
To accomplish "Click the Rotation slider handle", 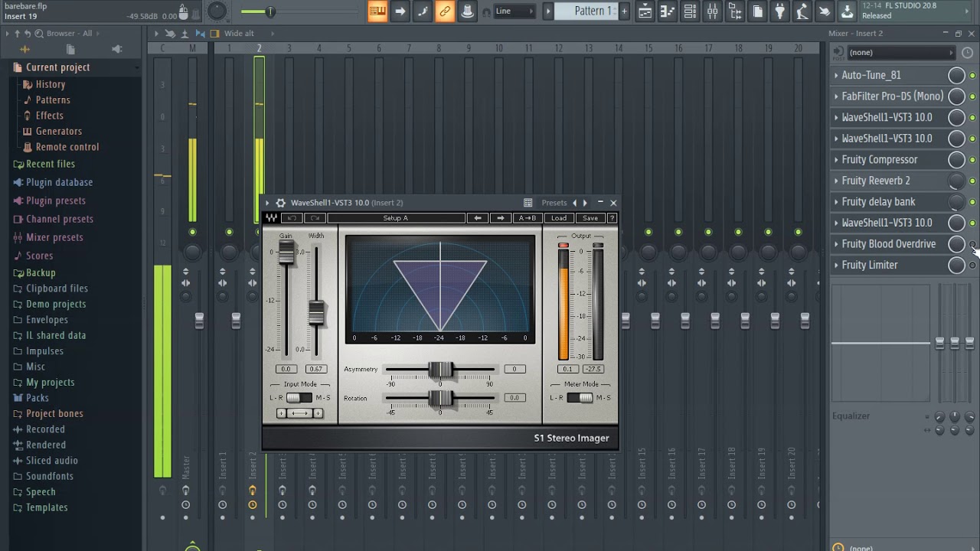I will [440, 398].
